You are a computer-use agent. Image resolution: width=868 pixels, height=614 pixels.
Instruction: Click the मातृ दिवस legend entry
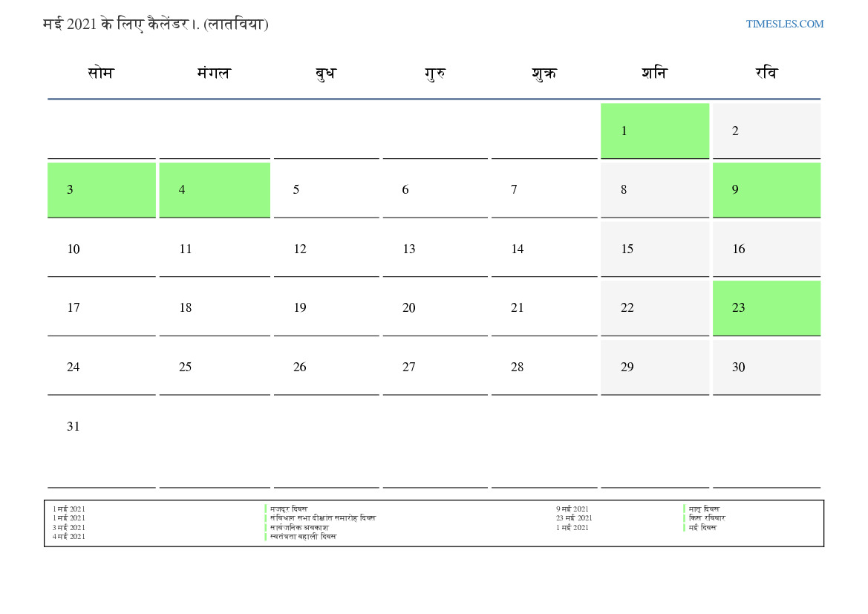[x=704, y=509]
